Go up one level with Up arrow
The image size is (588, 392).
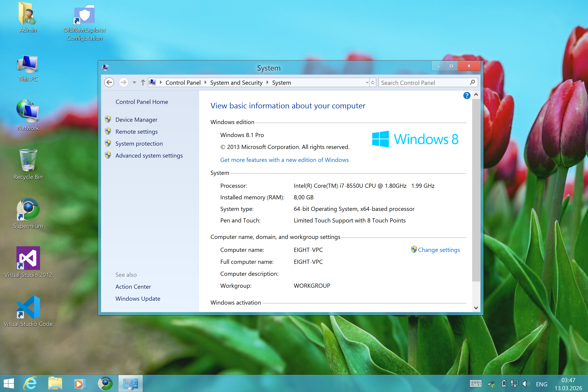(143, 83)
